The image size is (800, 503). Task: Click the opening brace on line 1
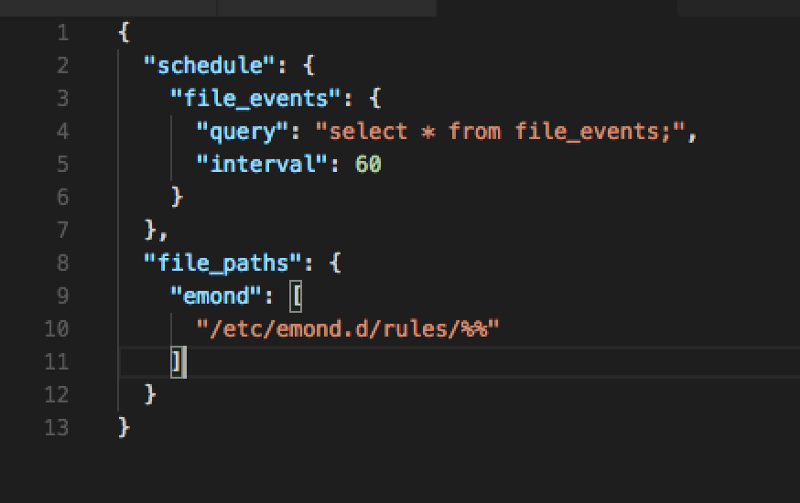[124, 33]
